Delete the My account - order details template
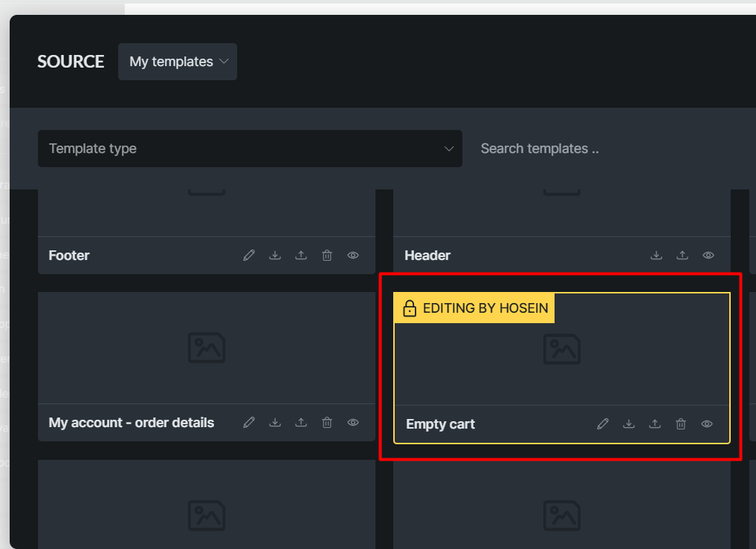This screenshot has width=756, height=549. (x=327, y=423)
